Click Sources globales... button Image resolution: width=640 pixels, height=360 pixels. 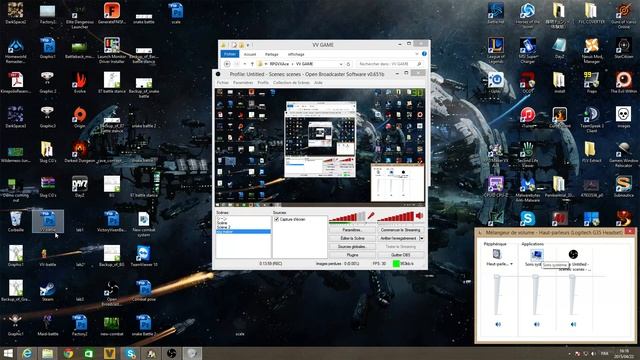(352, 247)
